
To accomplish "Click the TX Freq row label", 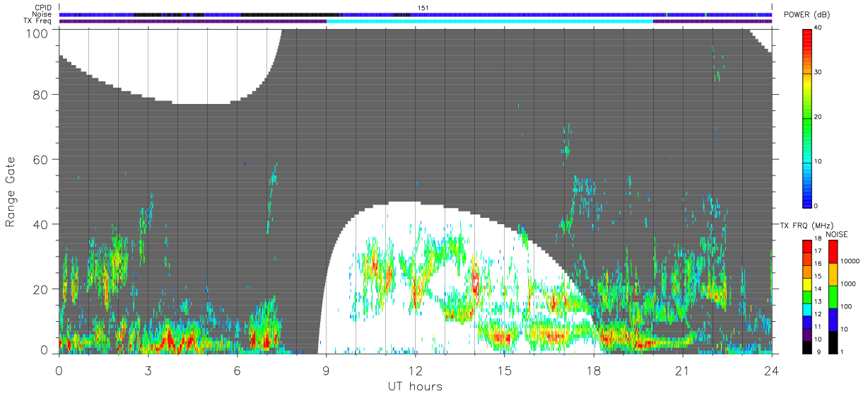I will pos(38,21).
